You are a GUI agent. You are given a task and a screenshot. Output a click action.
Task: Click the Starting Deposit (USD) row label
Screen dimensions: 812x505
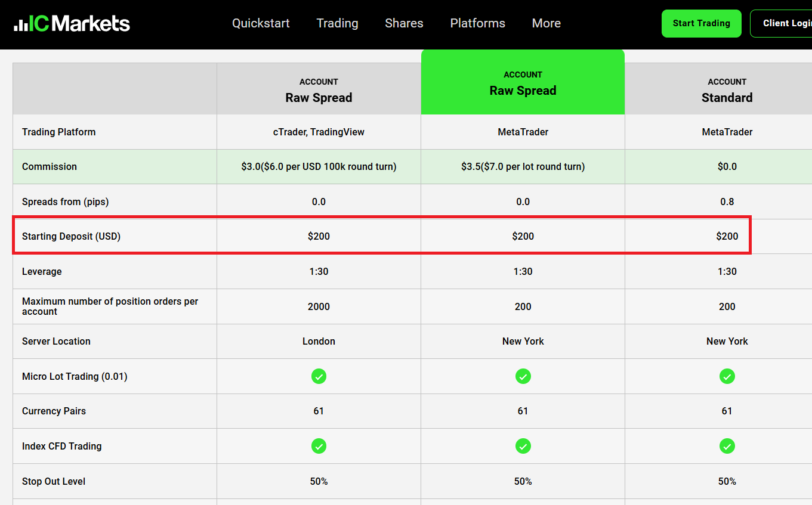(71, 236)
